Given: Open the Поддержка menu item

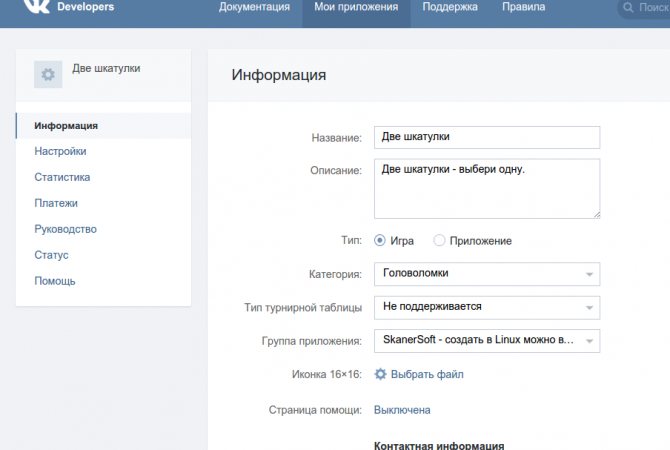Looking at the screenshot, I should point(450,7).
